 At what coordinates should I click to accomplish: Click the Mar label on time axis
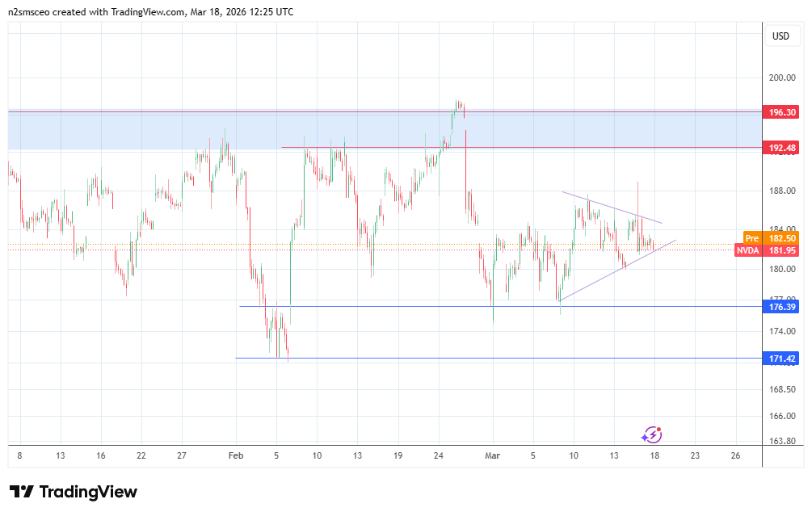click(492, 455)
